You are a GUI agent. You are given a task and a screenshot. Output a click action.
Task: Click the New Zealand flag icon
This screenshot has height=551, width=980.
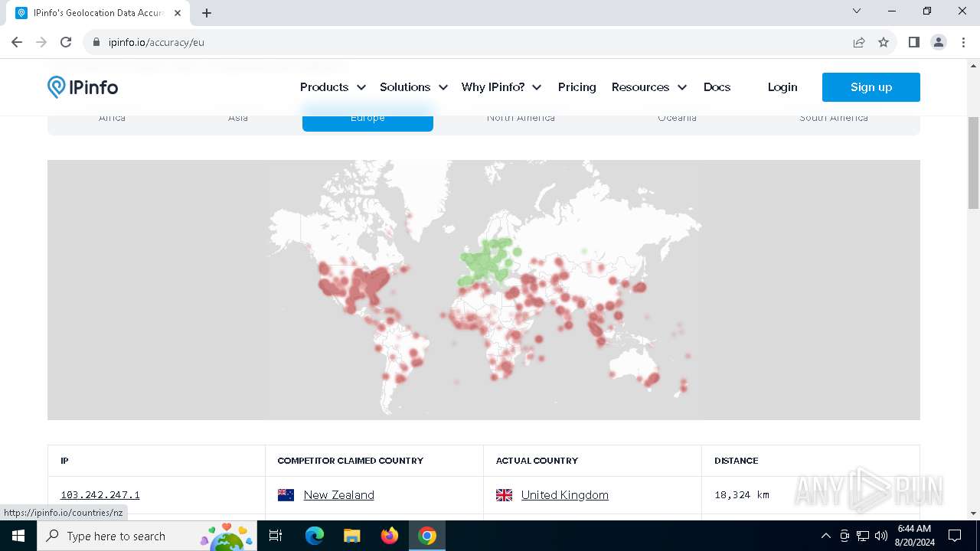click(x=286, y=495)
